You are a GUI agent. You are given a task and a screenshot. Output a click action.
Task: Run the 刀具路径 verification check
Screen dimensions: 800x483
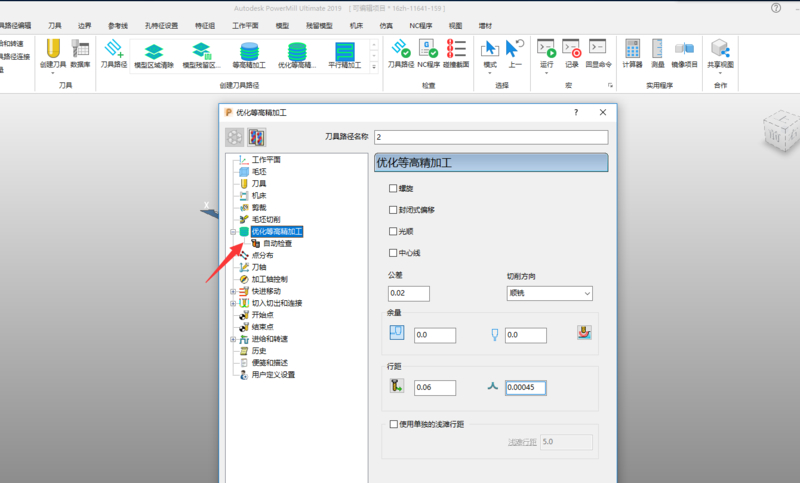401,49
